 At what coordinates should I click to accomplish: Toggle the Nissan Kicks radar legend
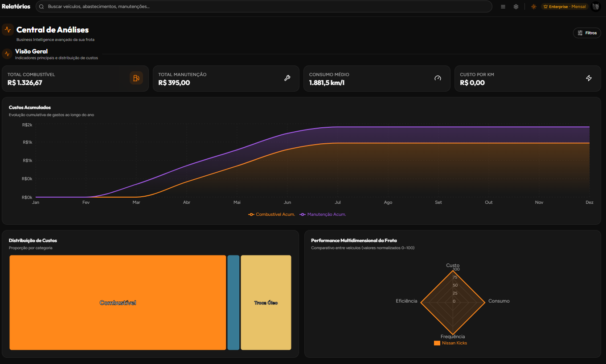coord(450,343)
